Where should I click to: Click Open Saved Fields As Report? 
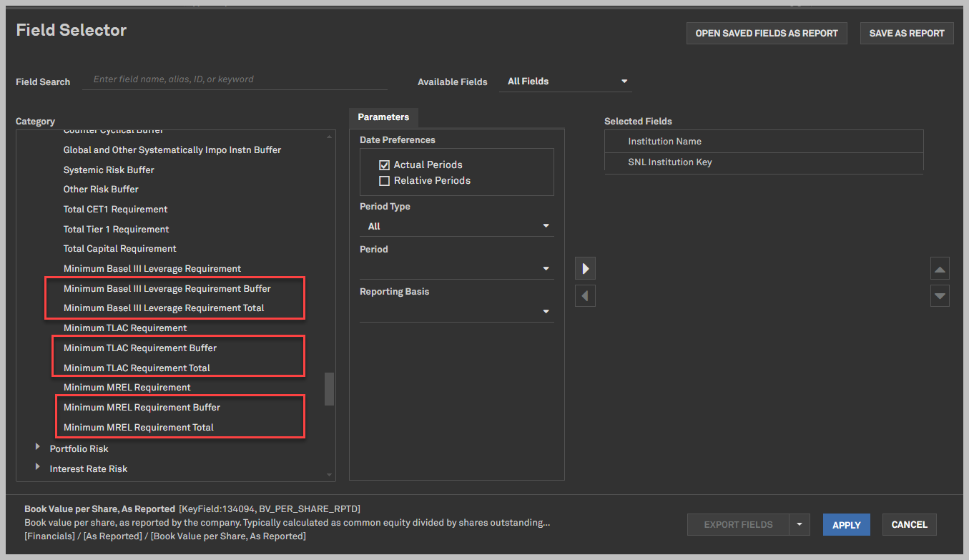coord(766,34)
